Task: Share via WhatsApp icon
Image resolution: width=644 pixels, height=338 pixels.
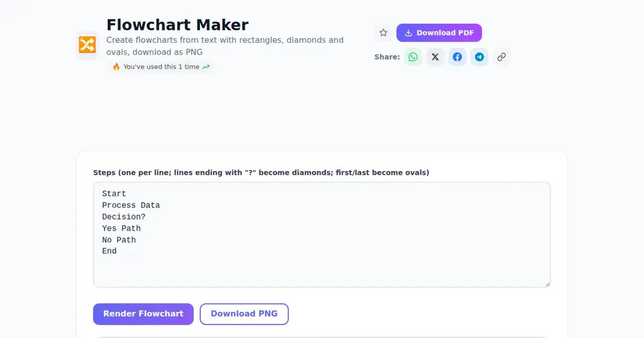Action: coord(413,57)
